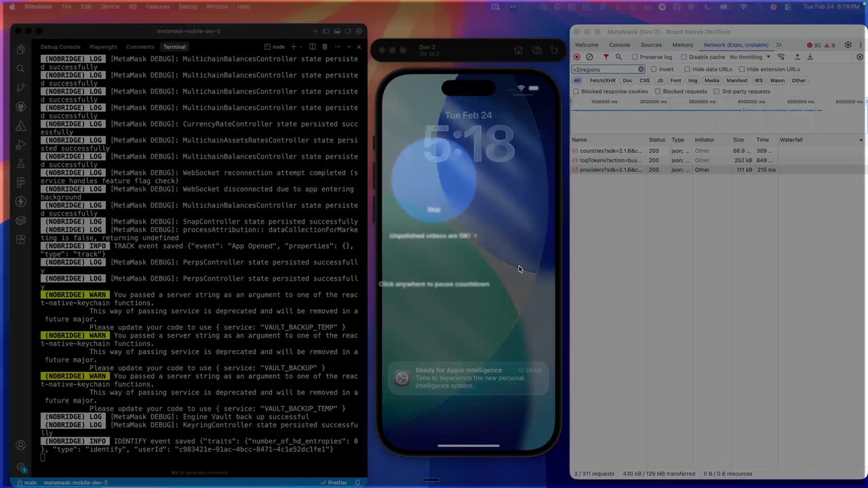Filter requests by WS type
Image resolution: width=868 pixels, height=488 pixels.
point(759,81)
